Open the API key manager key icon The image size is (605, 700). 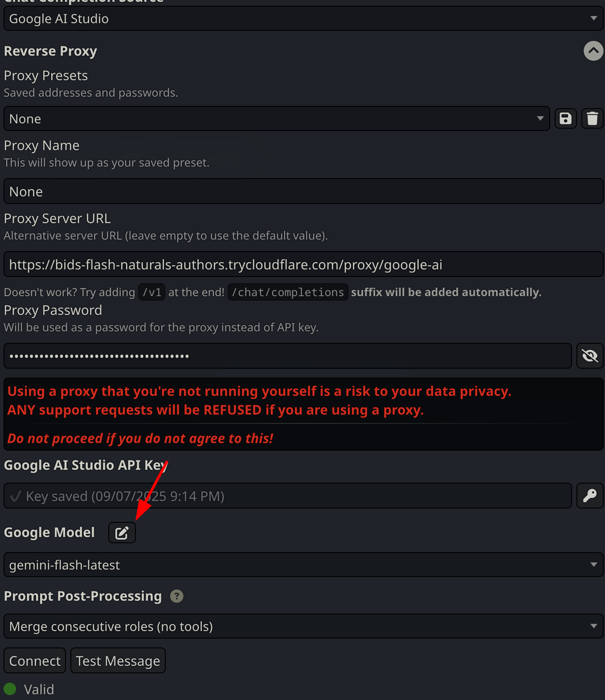[x=590, y=496]
